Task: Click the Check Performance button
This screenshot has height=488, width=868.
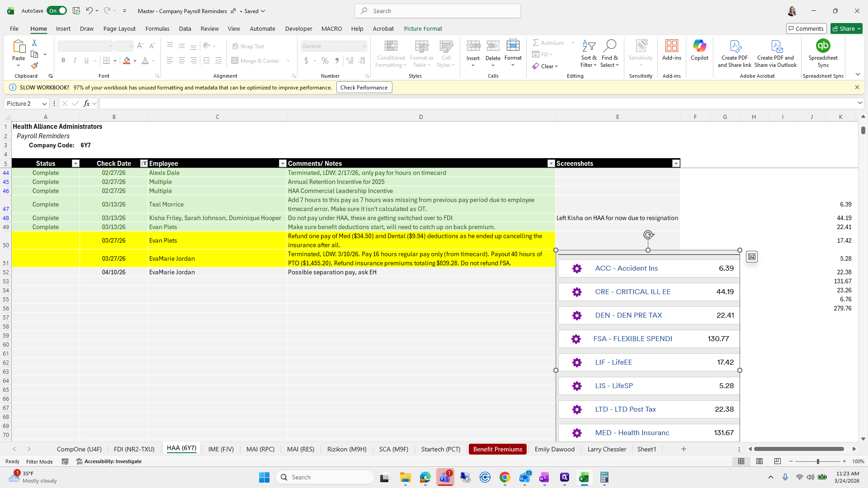Action: tap(364, 88)
